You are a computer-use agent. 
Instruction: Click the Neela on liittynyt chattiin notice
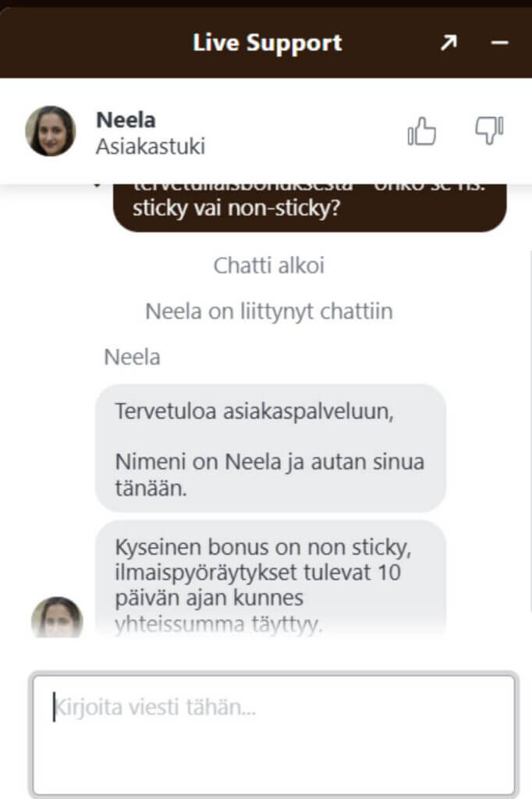tap(268, 311)
